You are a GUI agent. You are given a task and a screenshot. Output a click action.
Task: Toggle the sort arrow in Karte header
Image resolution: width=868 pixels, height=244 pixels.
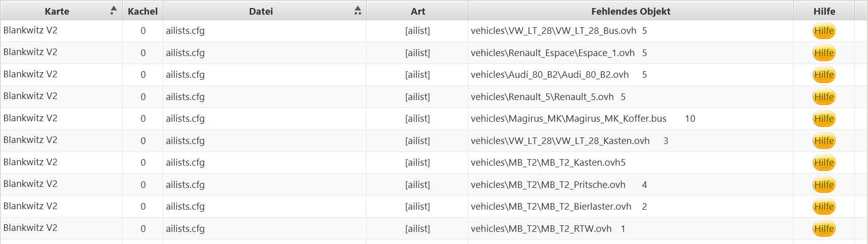point(114,10)
